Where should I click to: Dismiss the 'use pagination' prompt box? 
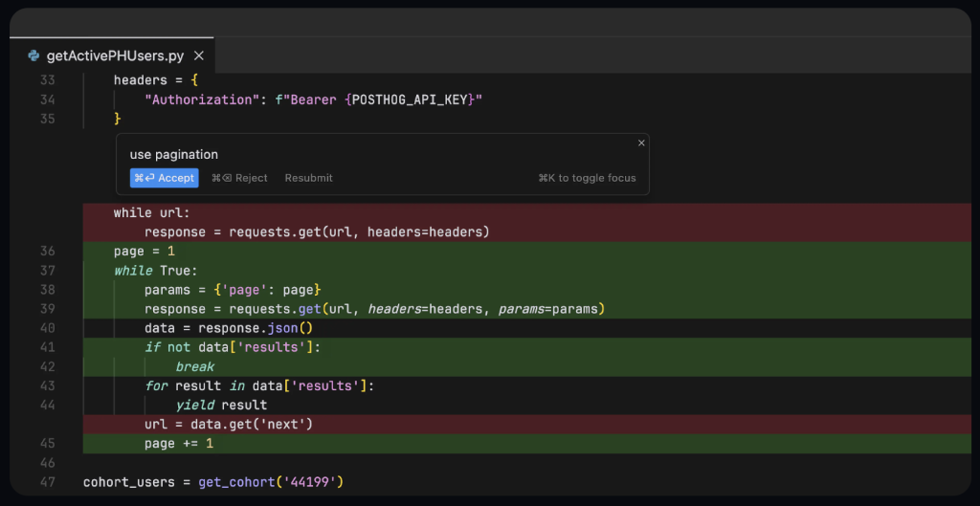[641, 143]
